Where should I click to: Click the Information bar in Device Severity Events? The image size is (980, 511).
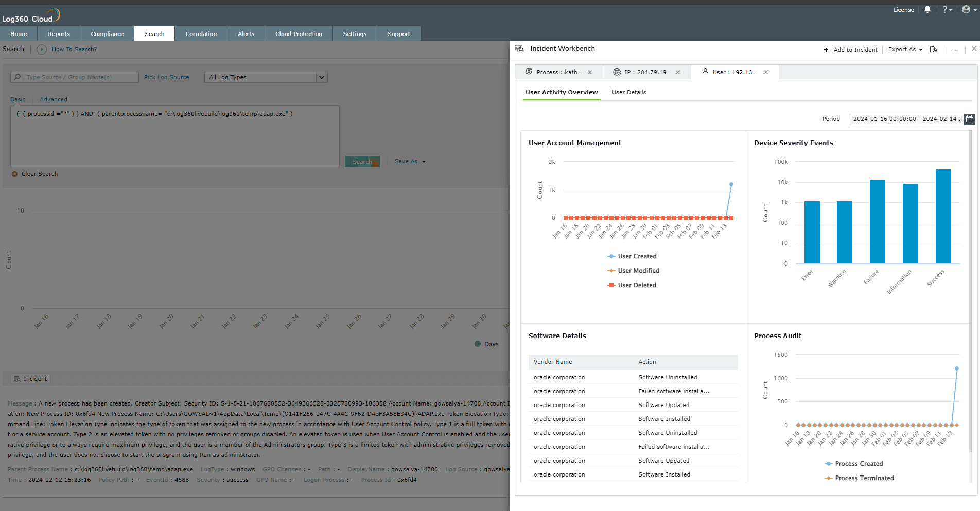[911, 224]
